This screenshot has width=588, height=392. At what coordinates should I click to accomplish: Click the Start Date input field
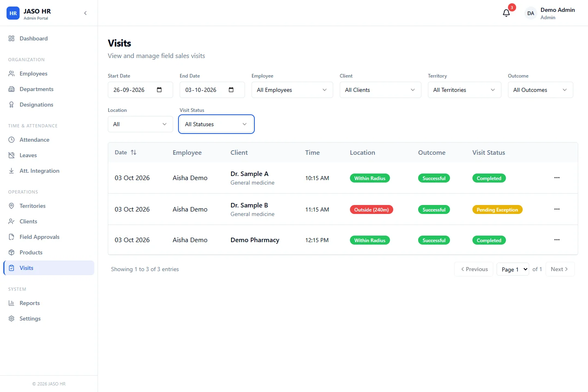pyautogui.click(x=140, y=90)
